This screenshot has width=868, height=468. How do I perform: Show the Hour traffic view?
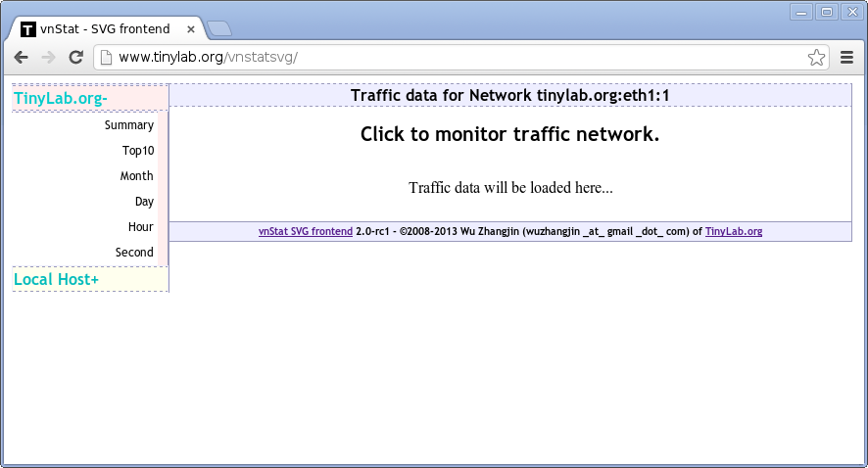(141, 227)
